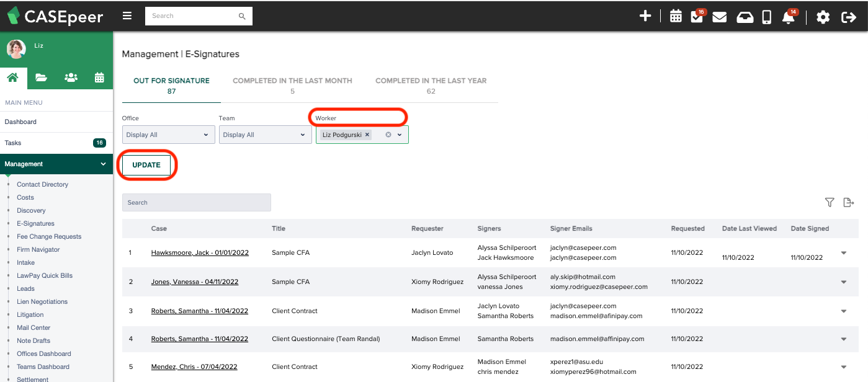The width and height of the screenshot is (868, 382).
Task: Click the table filter funnel icon
Action: pos(830,202)
